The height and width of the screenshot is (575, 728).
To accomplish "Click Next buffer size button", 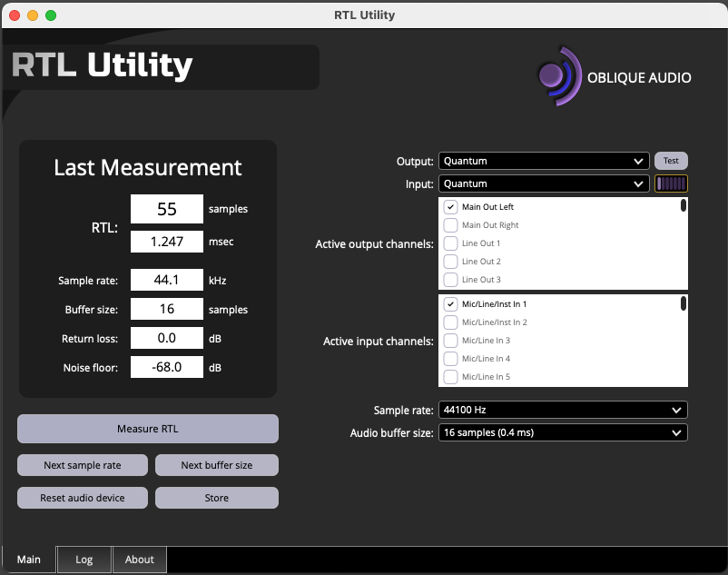I will 217,465.
